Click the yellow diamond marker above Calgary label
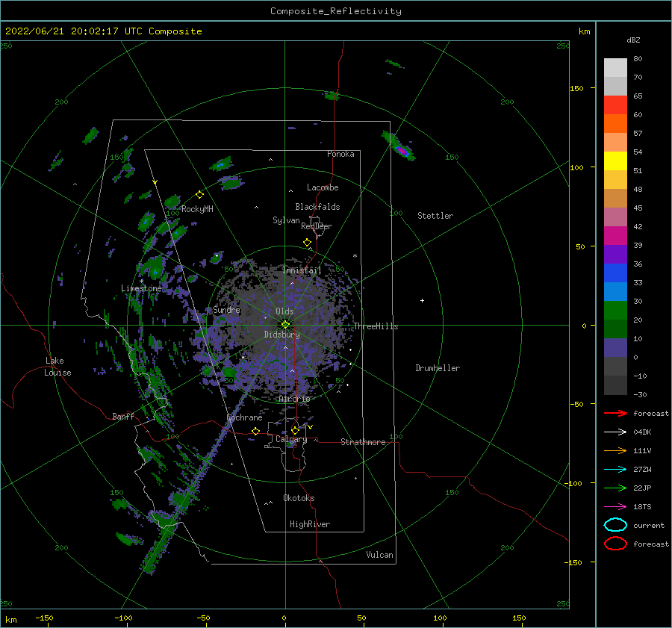Screen dimensions: 672x628 pos(295,430)
